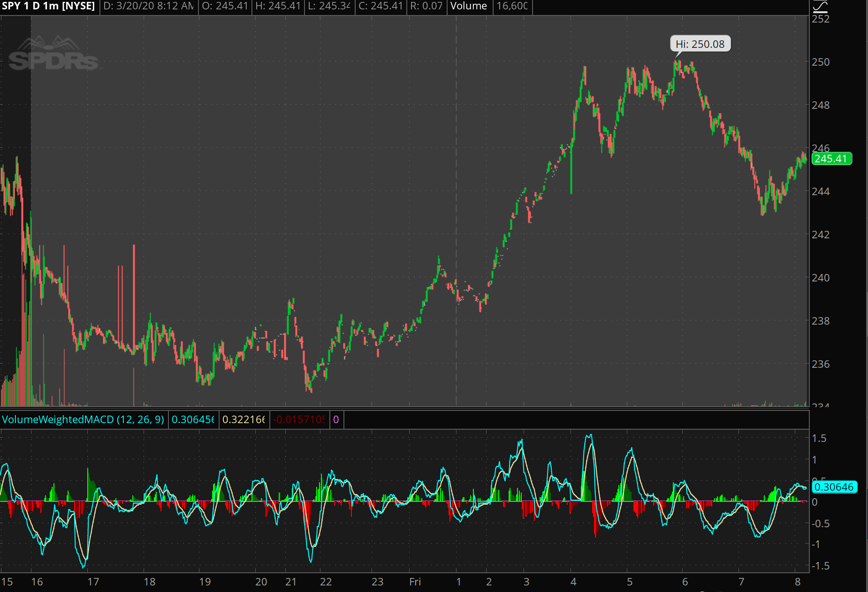Click the green 245.41 last-price tag
Viewport: 868px width, 592px height.
coord(831,159)
